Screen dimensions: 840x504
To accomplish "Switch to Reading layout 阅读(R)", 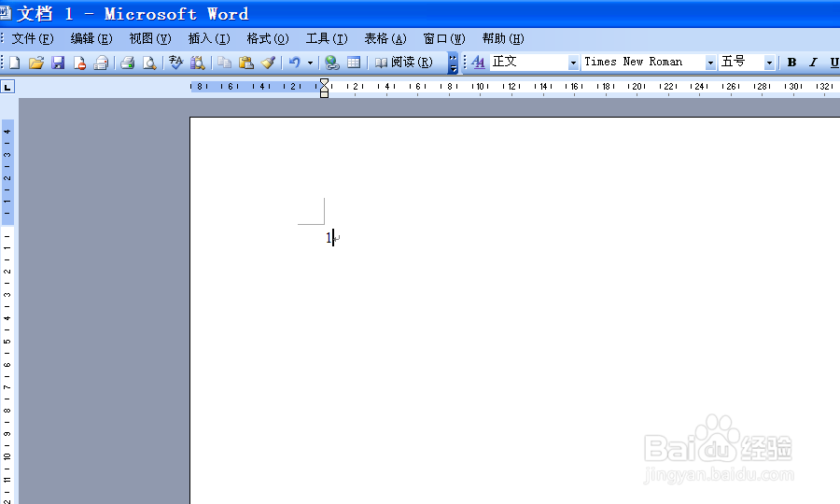I will tap(403, 63).
